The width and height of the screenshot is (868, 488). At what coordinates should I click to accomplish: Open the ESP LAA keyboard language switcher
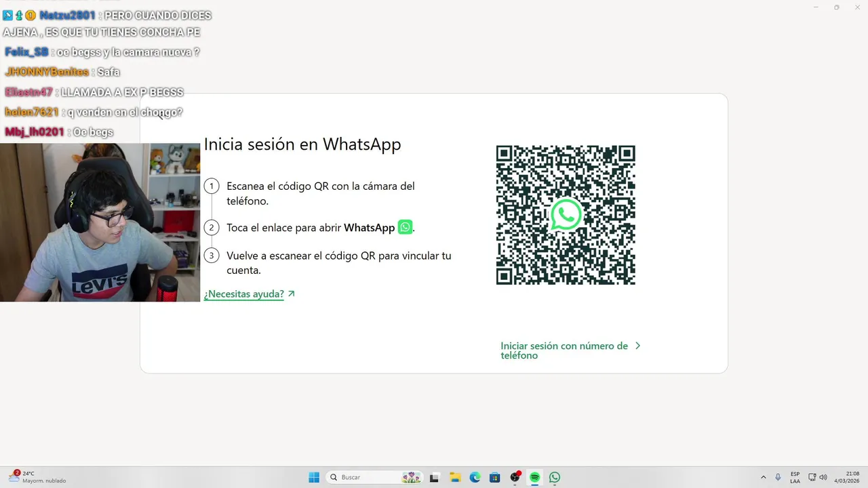[x=795, y=477]
